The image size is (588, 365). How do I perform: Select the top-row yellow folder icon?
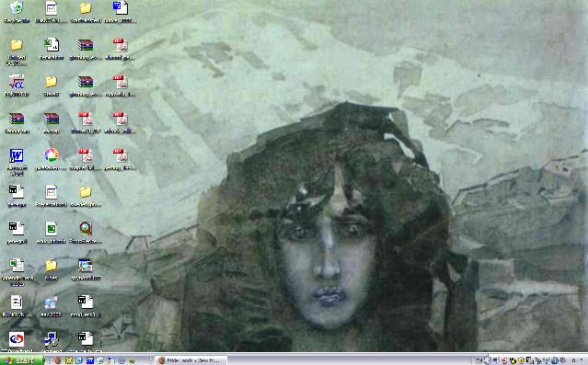tap(86, 7)
